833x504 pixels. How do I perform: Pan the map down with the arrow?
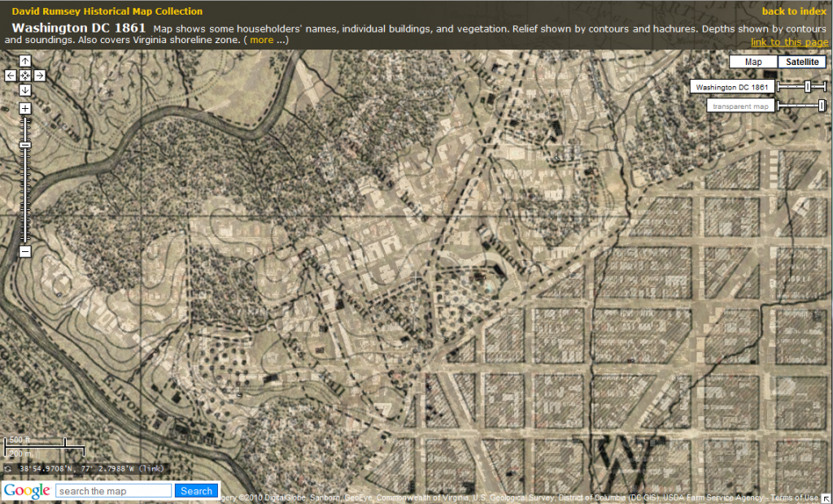pyautogui.click(x=25, y=89)
